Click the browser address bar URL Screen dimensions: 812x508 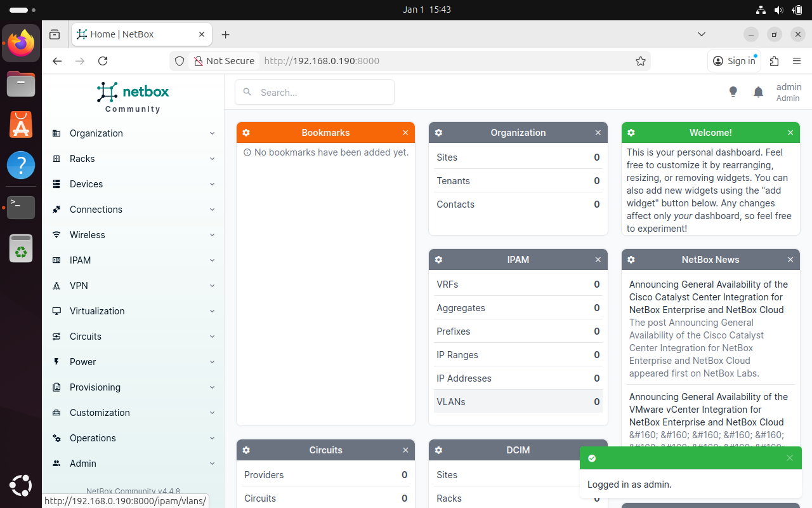322,61
